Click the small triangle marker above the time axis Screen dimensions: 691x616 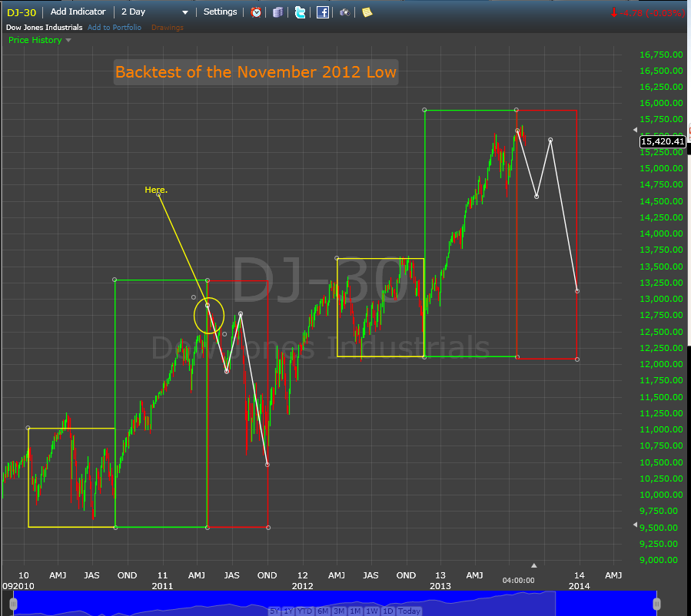(x=534, y=565)
